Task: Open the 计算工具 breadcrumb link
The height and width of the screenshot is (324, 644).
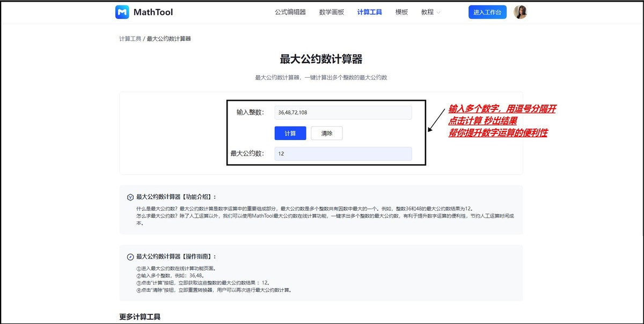Action: pyautogui.click(x=130, y=38)
